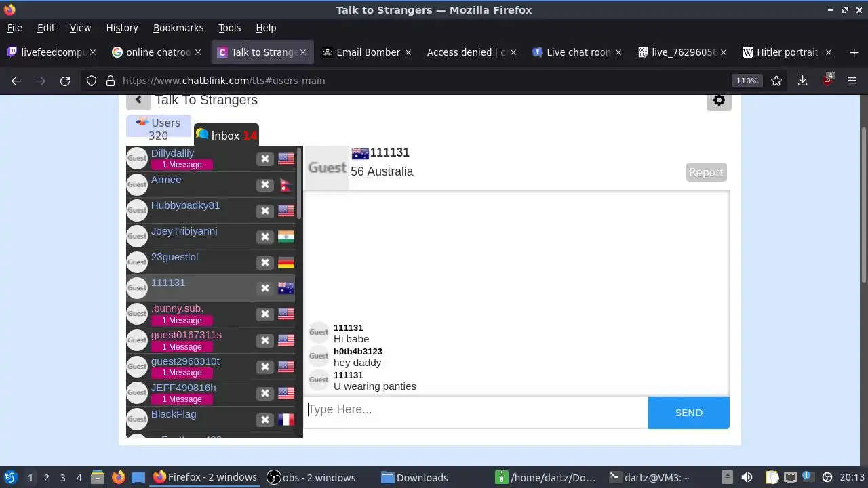Remove Hubbybadky81 conversation with X button
Screen dimensions: 868x488
point(265,211)
